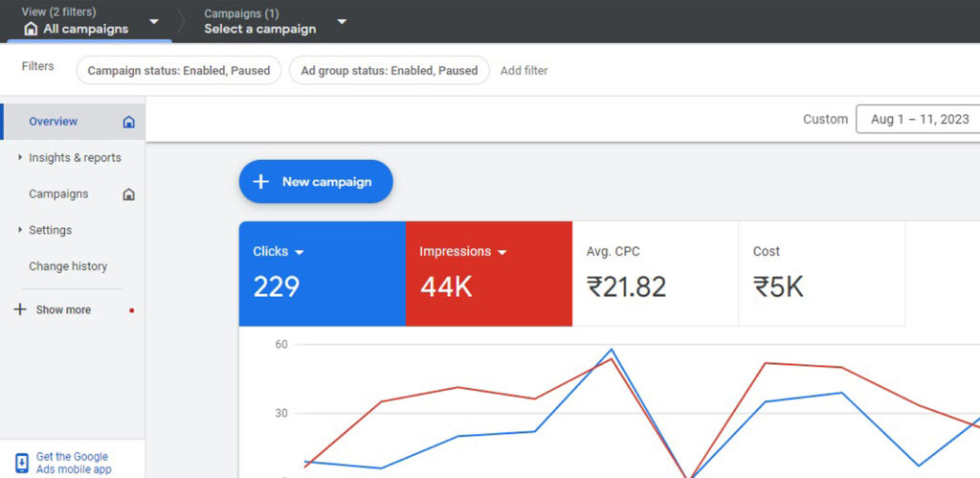Open the Impressions metric dropdown arrow
Viewport: 980px width, 478px height.
[x=502, y=252]
